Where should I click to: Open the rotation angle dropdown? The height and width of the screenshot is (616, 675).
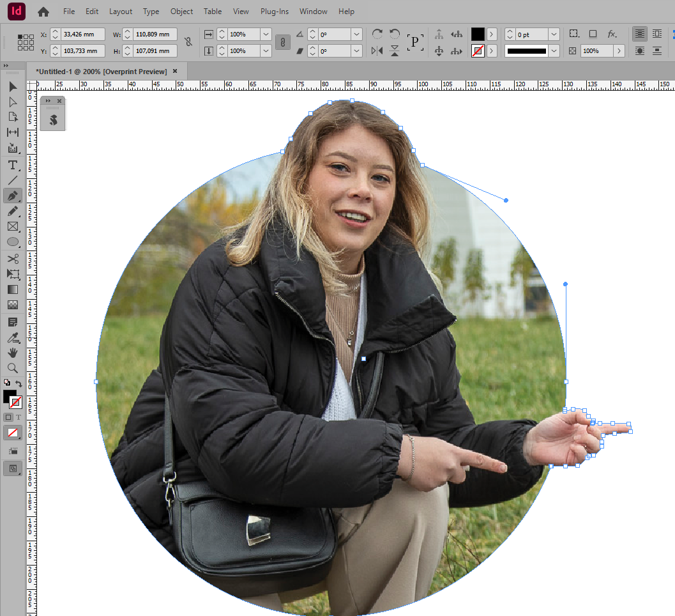[x=356, y=34]
